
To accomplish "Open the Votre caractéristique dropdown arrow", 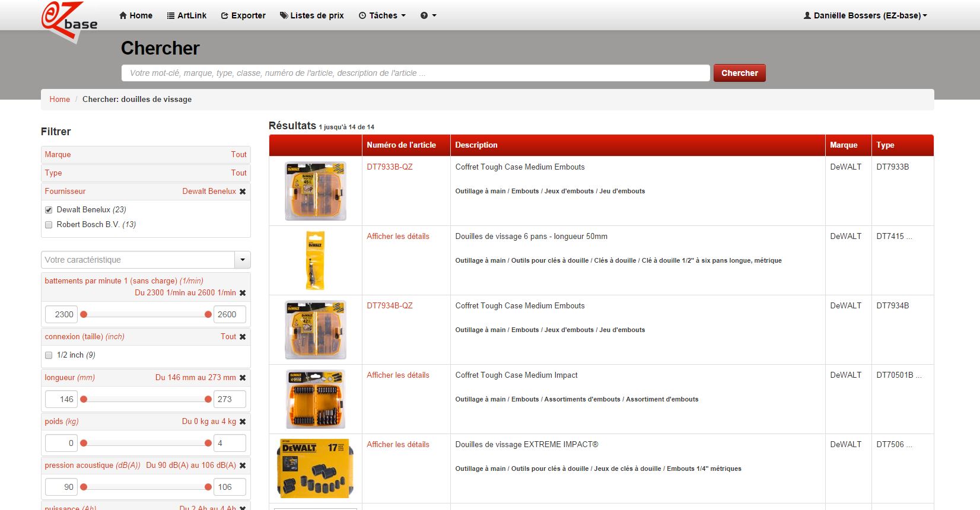I will 243,260.
